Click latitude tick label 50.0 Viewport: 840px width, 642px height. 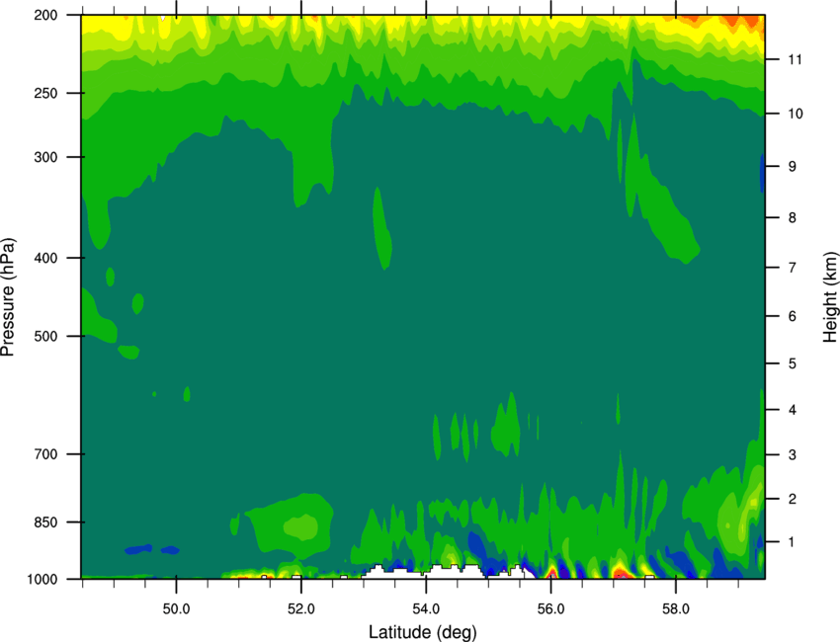[x=176, y=609]
